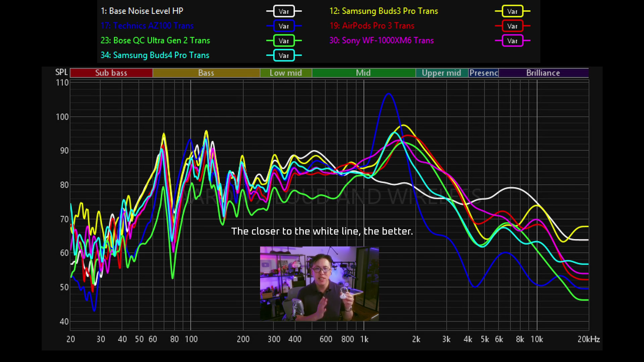
Task: Click the SPL axis label
Action: [x=61, y=72]
